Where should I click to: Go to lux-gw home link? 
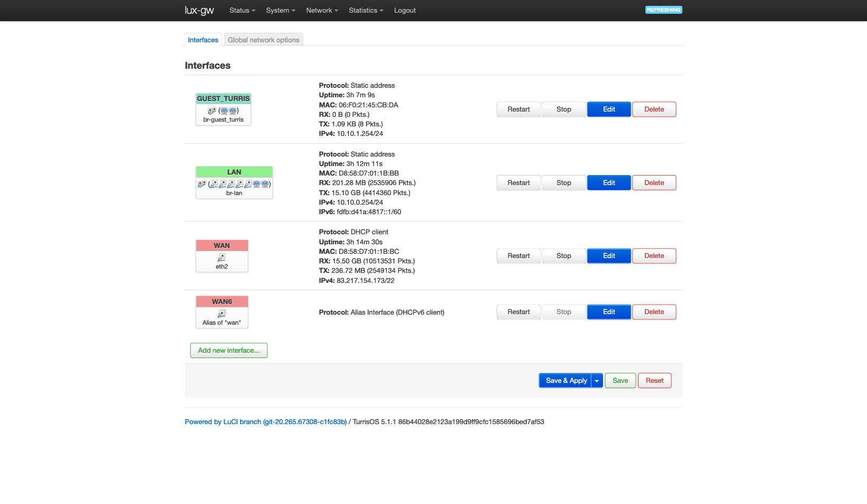point(199,11)
